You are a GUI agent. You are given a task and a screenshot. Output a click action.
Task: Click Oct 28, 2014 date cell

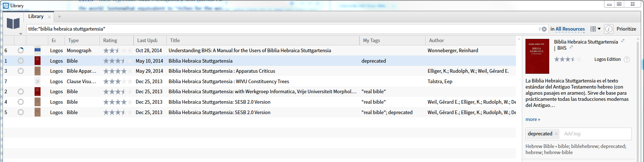tap(149, 50)
